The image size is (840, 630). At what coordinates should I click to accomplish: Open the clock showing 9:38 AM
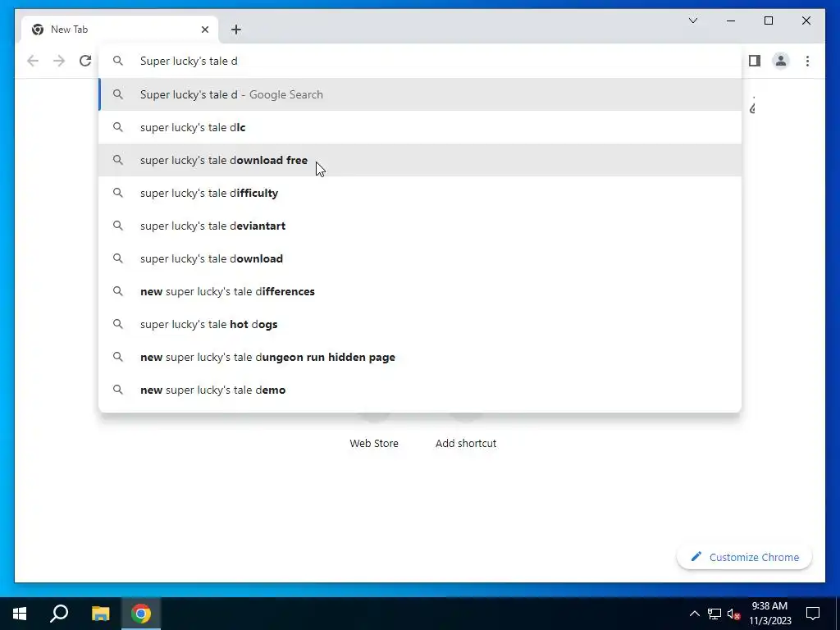[769, 614]
